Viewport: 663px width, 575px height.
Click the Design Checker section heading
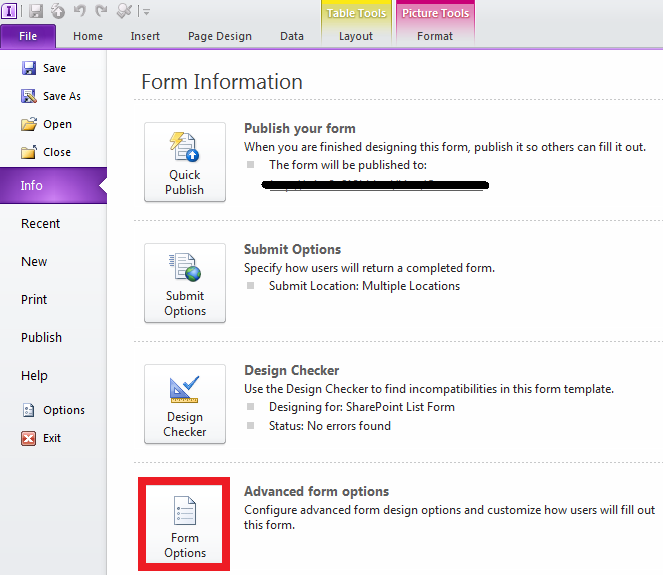coord(291,370)
